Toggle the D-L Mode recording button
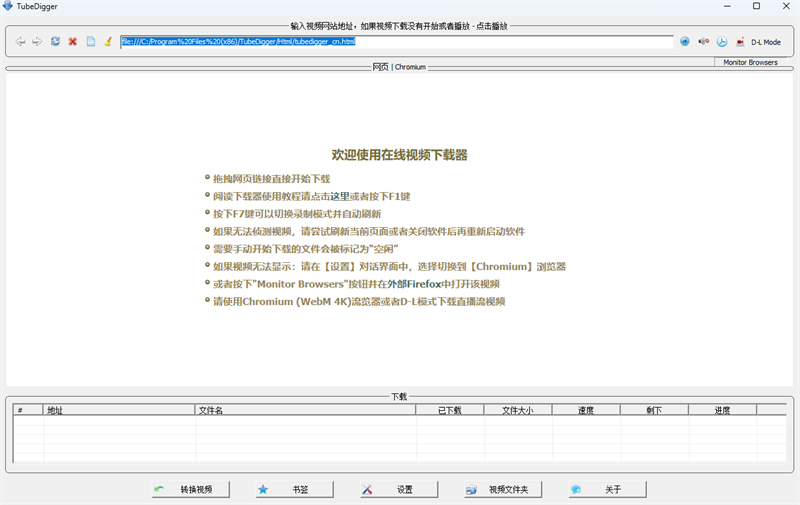This screenshot has height=505, width=800. click(758, 42)
